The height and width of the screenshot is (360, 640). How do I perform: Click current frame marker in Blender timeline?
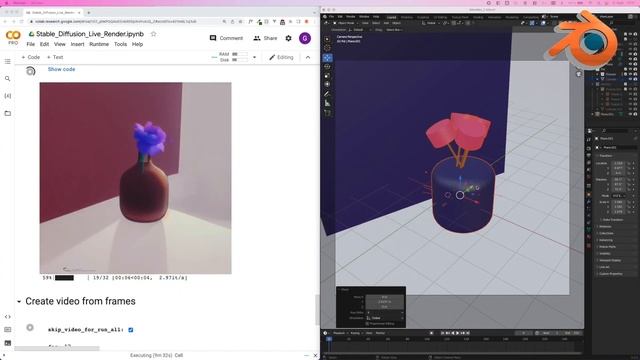(329, 339)
